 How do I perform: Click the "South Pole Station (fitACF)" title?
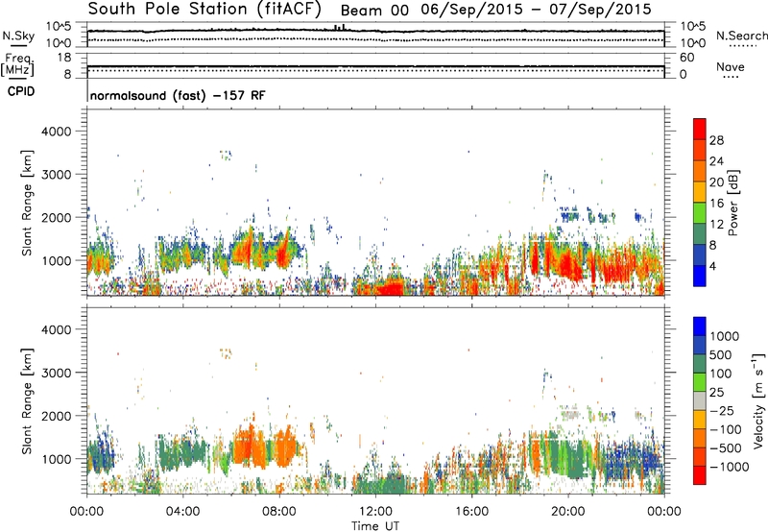(x=204, y=10)
